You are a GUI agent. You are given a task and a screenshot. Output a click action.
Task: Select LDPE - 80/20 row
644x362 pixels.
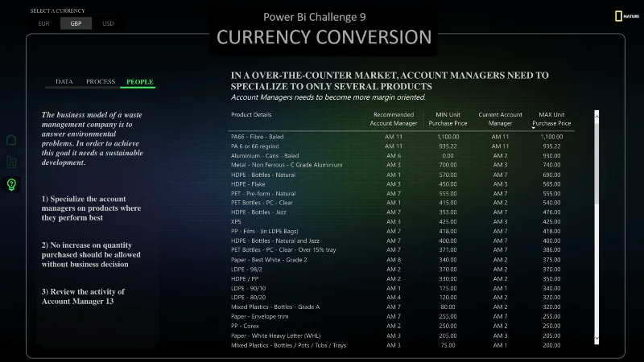(401, 298)
